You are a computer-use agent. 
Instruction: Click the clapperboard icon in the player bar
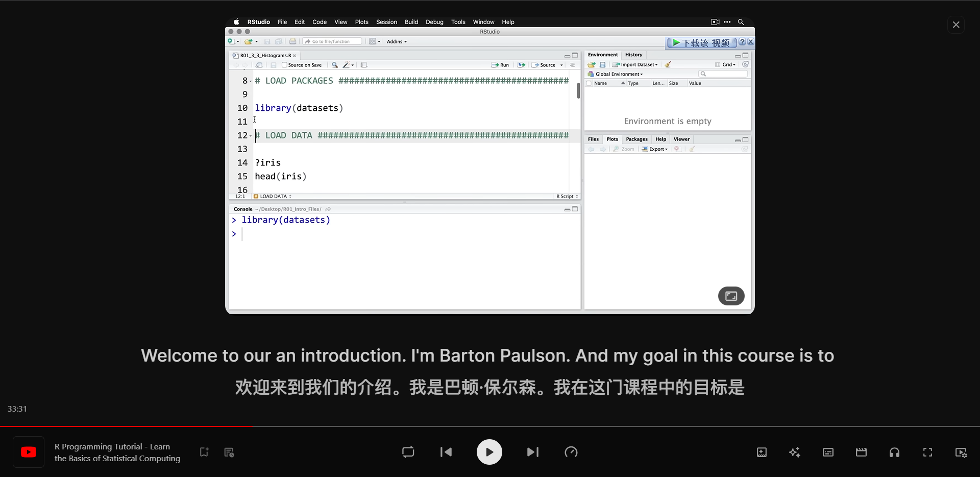861,452
